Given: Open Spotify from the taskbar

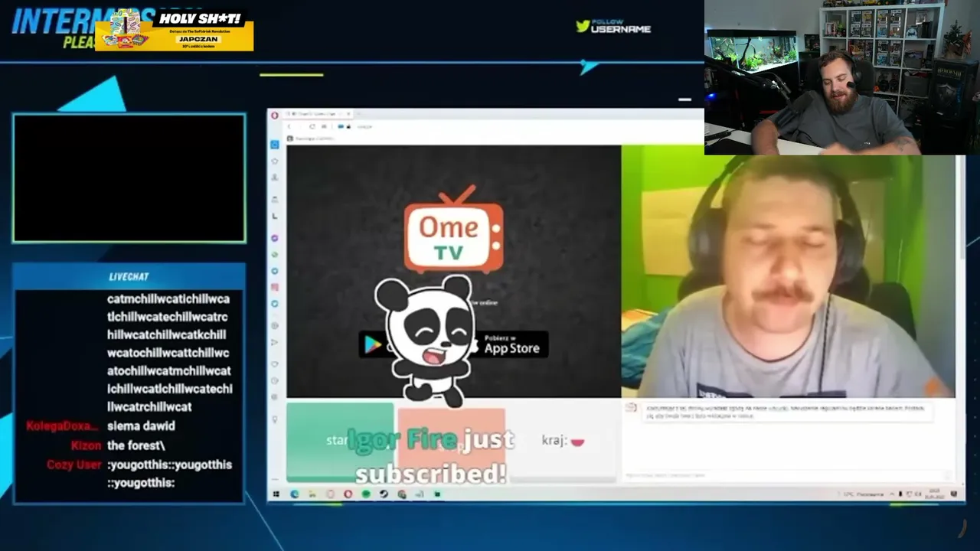Looking at the screenshot, I should (x=366, y=494).
